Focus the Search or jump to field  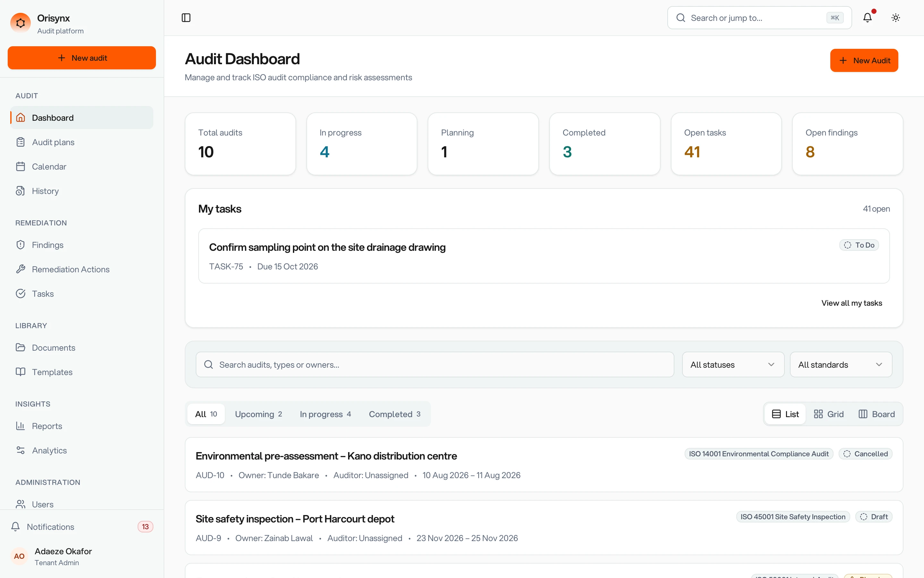[759, 18]
